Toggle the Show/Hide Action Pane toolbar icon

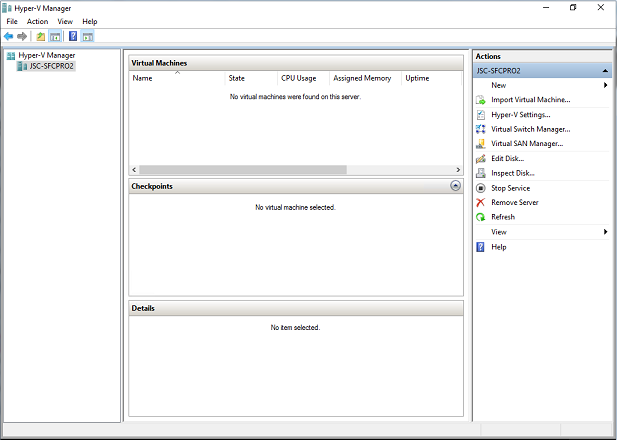click(87, 37)
